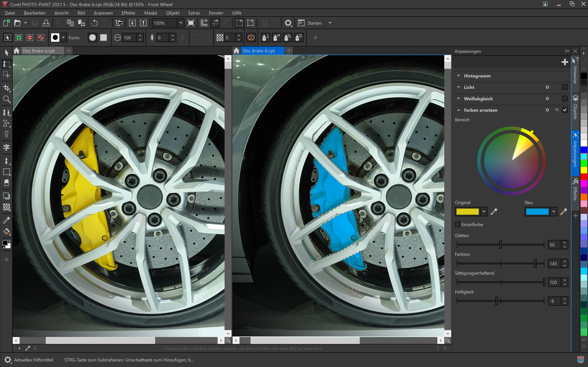Check the Einzelfarbe option
This screenshot has width=588, height=367.
click(458, 224)
